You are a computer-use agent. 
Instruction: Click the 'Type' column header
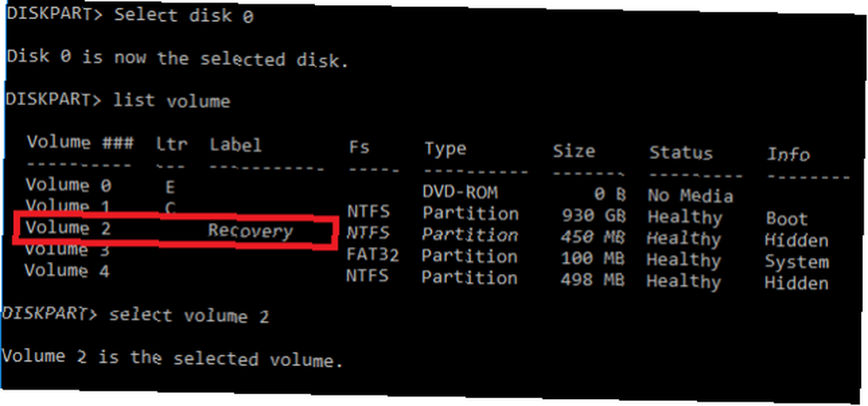(445, 149)
